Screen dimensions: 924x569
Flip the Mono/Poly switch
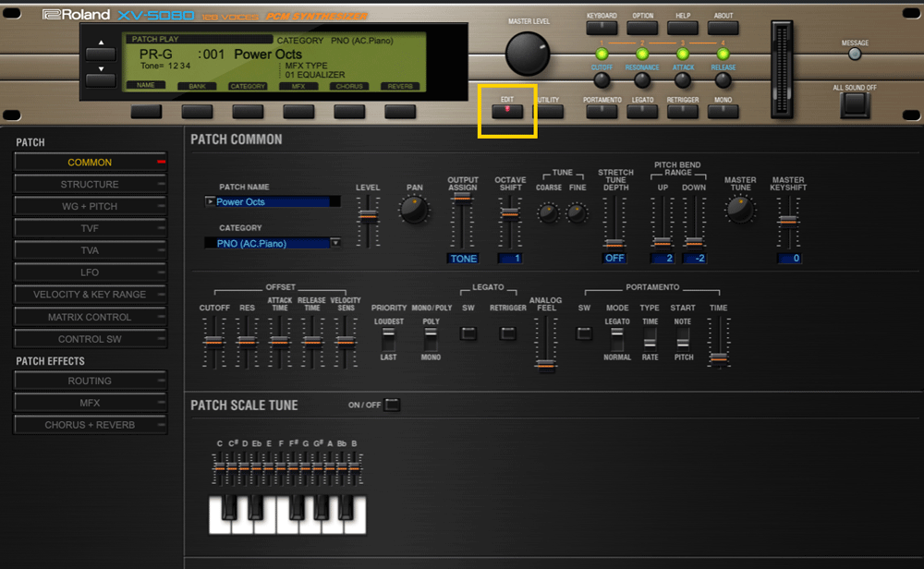(x=431, y=339)
